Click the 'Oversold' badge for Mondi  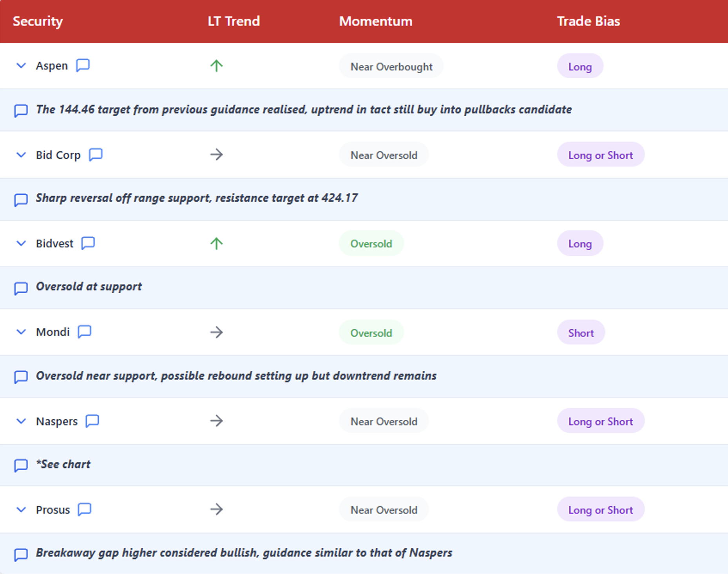point(371,332)
